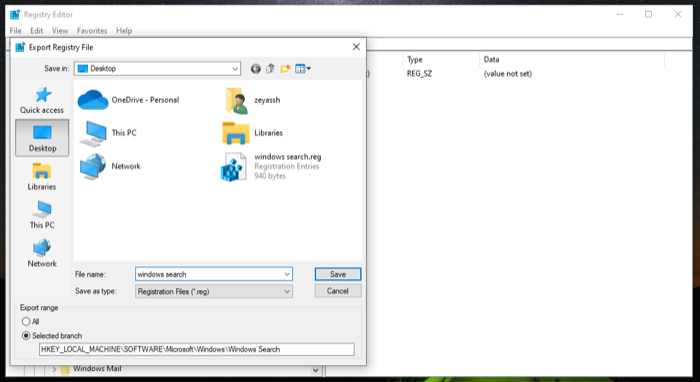The height and width of the screenshot is (382, 700).
Task: Select the windows search.reg file
Action: point(271,166)
